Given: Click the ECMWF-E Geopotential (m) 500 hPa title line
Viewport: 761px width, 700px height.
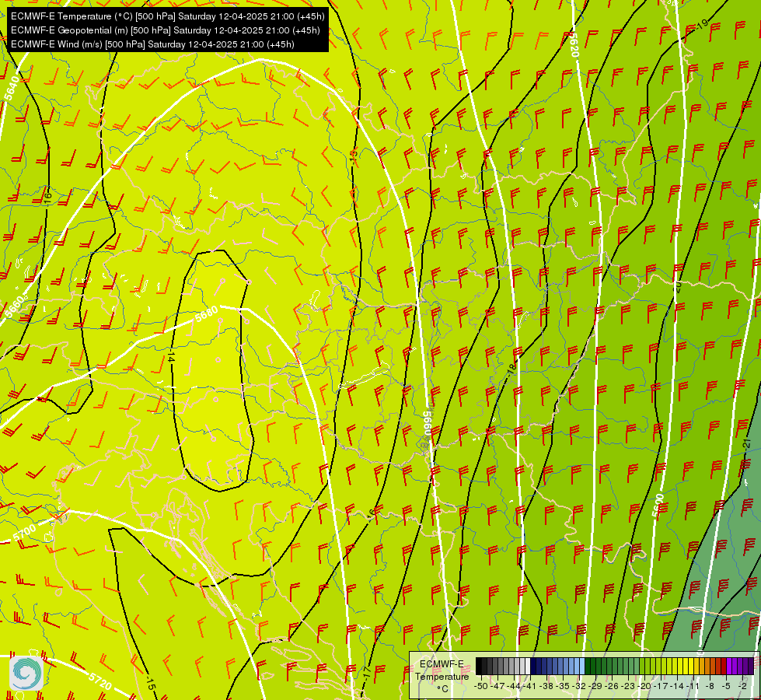Looking at the screenshot, I should click(165, 30).
